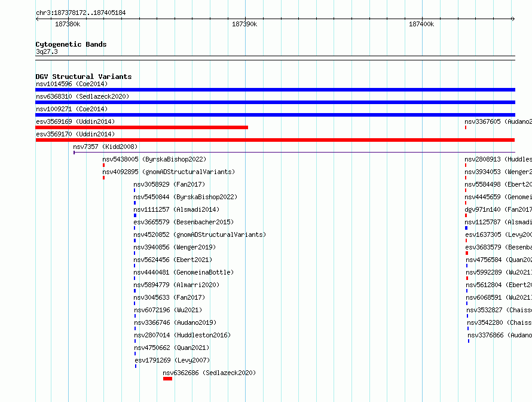
Task: Click the 187390k ruler mark
Action: click(244, 24)
